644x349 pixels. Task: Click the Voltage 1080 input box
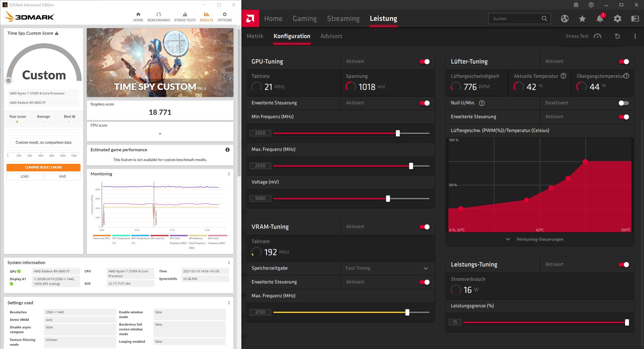click(260, 198)
